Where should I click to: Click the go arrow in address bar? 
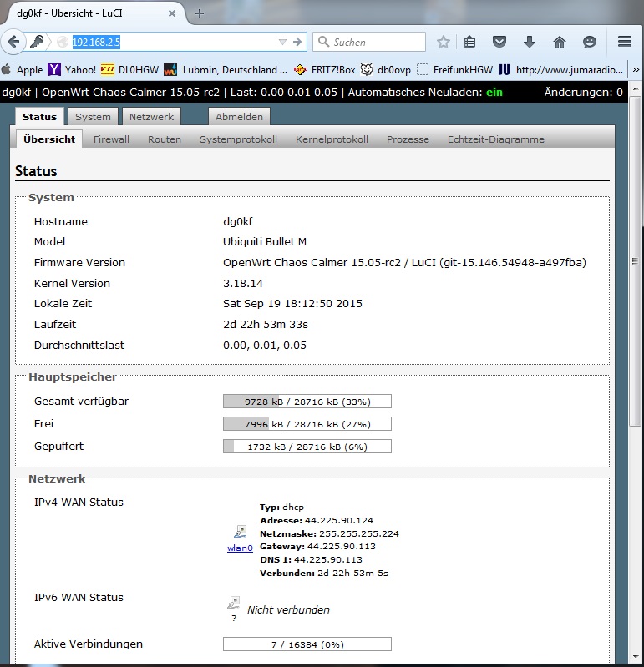[297, 42]
